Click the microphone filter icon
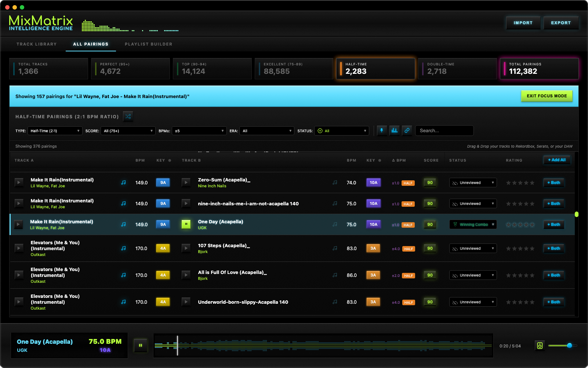The width and height of the screenshot is (588, 368). pos(382,130)
